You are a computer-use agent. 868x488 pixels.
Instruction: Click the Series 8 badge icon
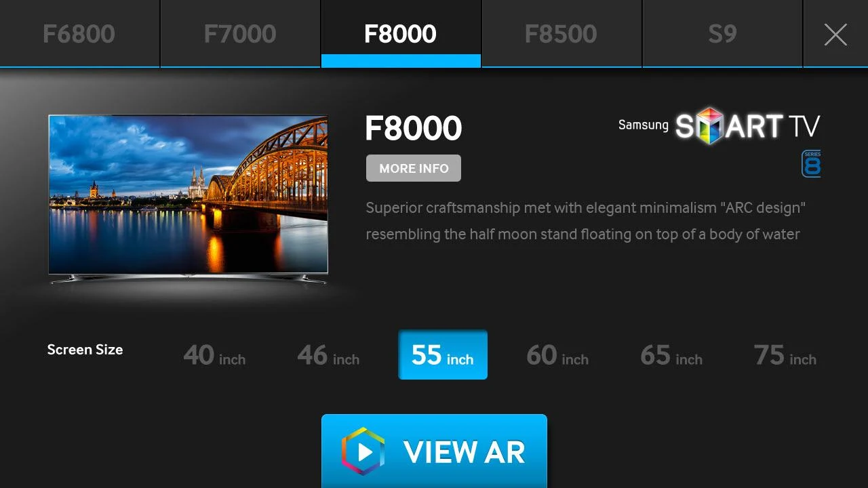[x=811, y=164]
